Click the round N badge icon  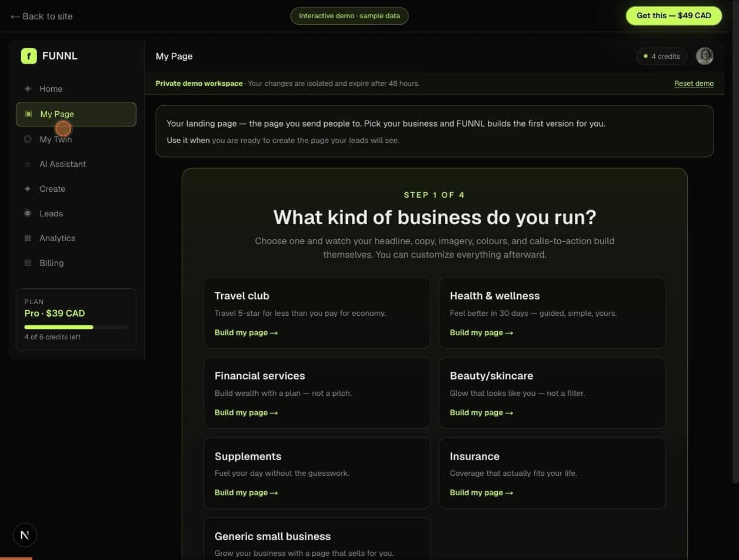(x=25, y=535)
